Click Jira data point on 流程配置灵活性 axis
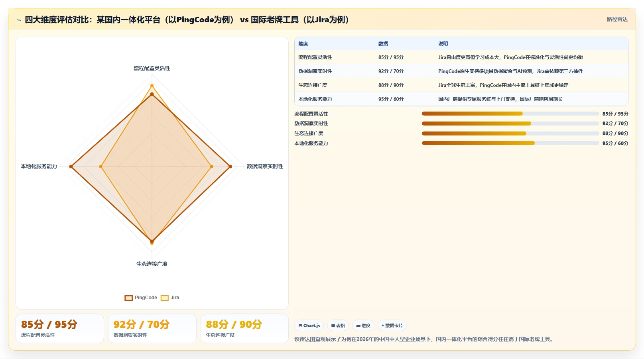 [152, 86]
